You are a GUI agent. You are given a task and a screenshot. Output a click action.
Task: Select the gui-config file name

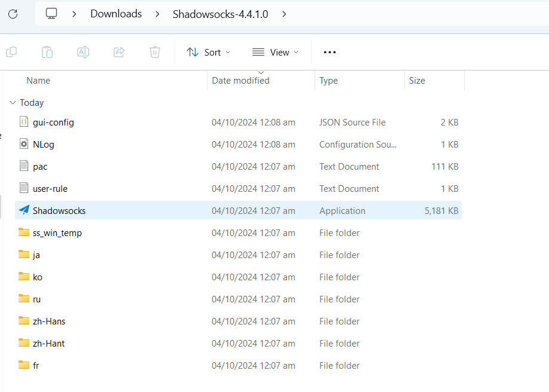[53, 122]
